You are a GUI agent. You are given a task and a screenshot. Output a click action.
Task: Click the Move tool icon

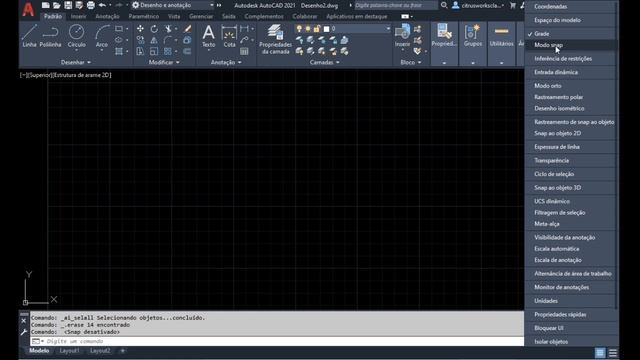(x=140, y=29)
